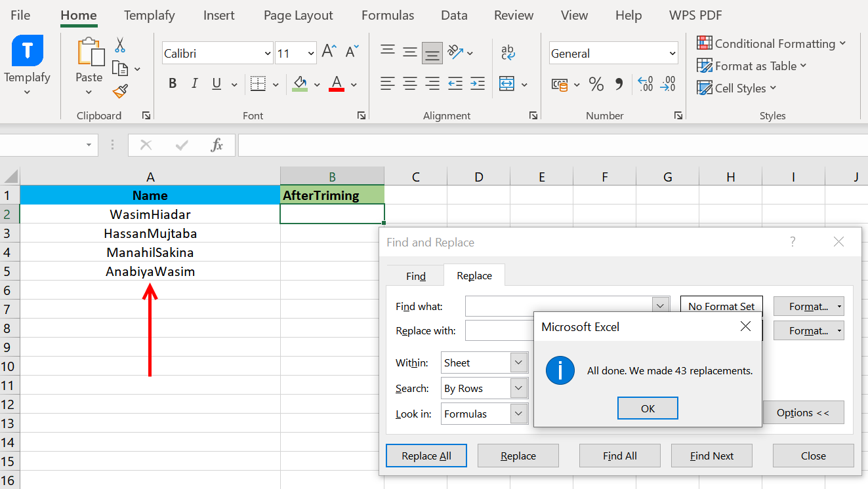This screenshot has height=489, width=868.
Task: Click the Replace All button
Action: click(x=426, y=455)
